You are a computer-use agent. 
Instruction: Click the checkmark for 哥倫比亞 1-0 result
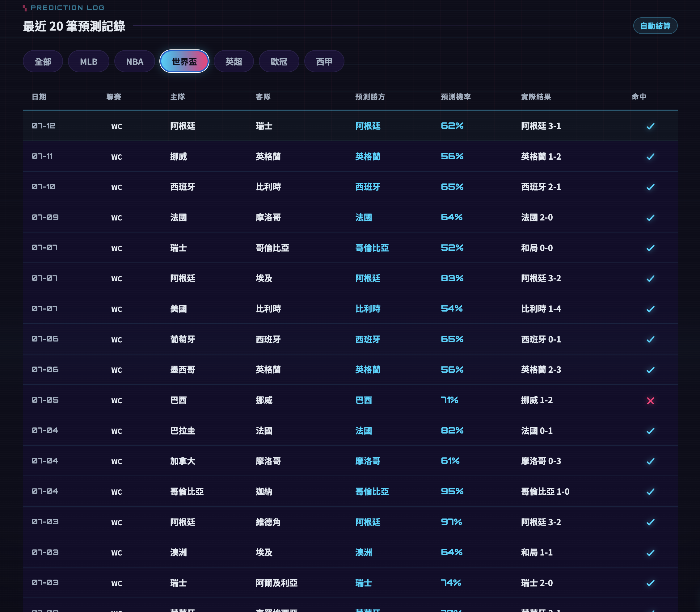pyautogui.click(x=650, y=492)
